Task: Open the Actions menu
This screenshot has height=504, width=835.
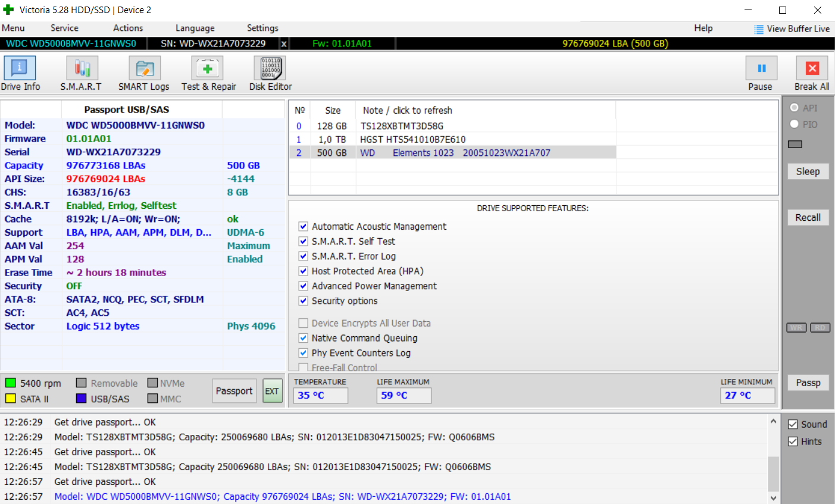Action: point(128,28)
